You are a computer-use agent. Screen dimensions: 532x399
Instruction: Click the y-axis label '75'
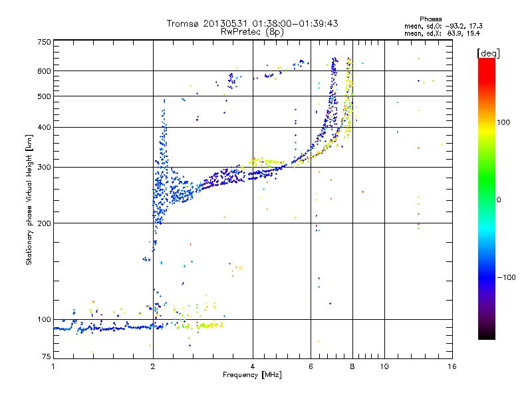coord(47,356)
